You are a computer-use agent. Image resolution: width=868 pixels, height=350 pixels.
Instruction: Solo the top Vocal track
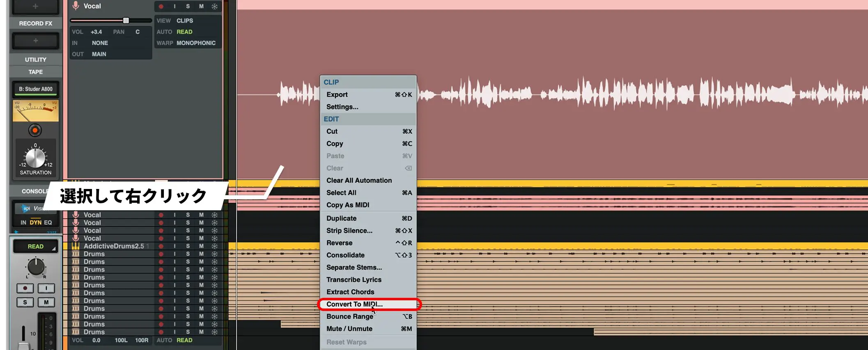pos(188,7)
